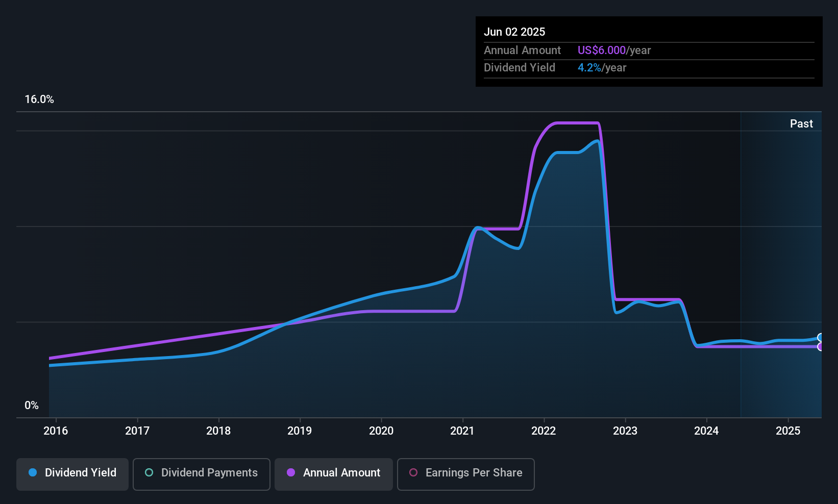Click the 2016 x-axis label

[56, 431]
